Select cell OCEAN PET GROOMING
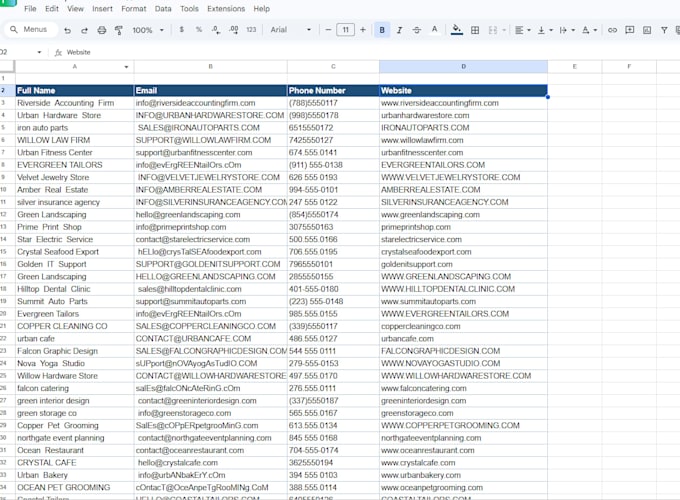 pos(75,487)
